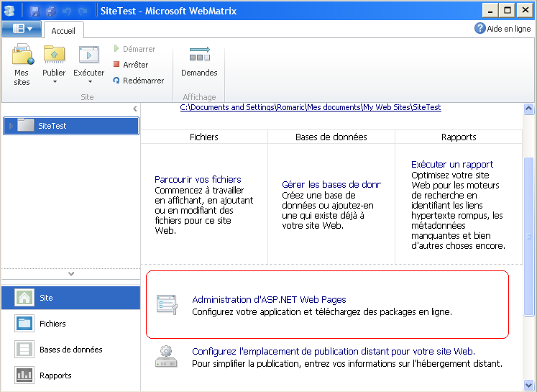Collapse the left navigation pane chevron
This screenshot has height=392, width=537.
coord(134,109)
